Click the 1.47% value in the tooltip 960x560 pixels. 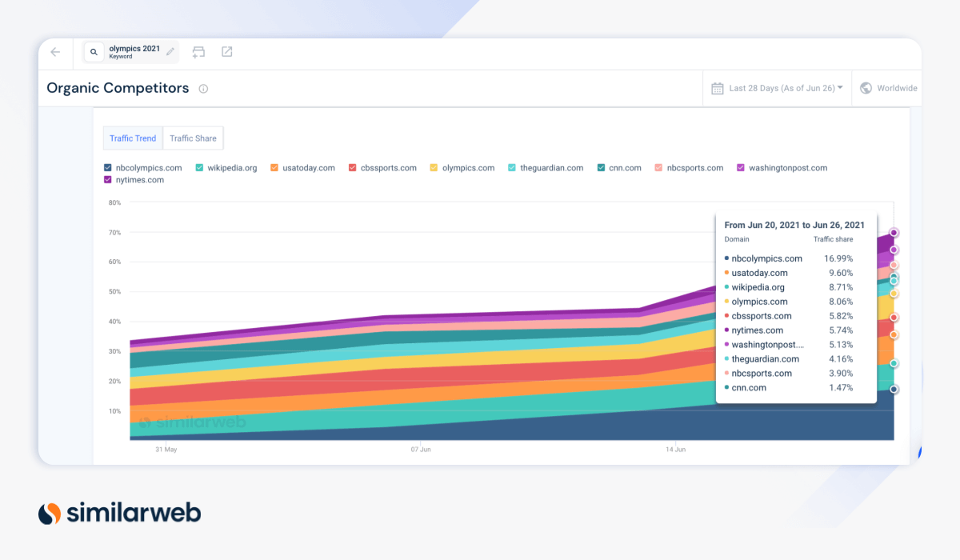coord(841,388)
